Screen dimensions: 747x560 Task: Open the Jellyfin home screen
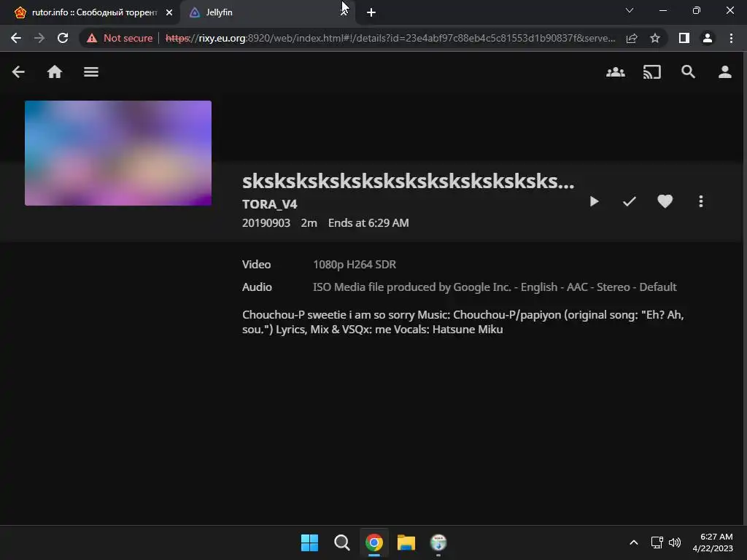pyautogui.click(x=55, y=72)
